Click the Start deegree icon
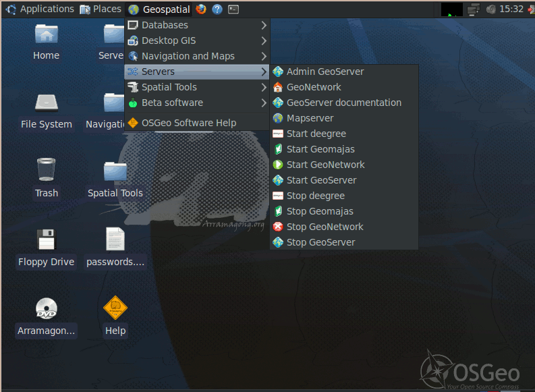The height and width of the screenshot is (392, 535). tap(278, 134)
